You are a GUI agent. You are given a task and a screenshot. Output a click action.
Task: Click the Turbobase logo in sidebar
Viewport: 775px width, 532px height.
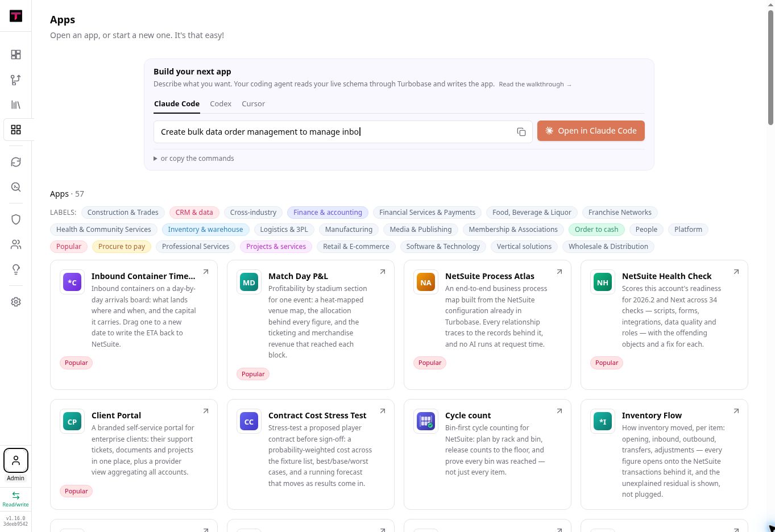pyautogui.click(x=16, y=16)
